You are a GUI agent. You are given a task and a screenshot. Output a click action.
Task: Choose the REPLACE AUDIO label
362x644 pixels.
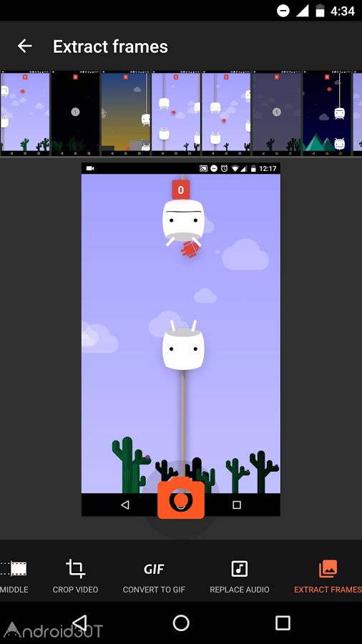point(240,590)
